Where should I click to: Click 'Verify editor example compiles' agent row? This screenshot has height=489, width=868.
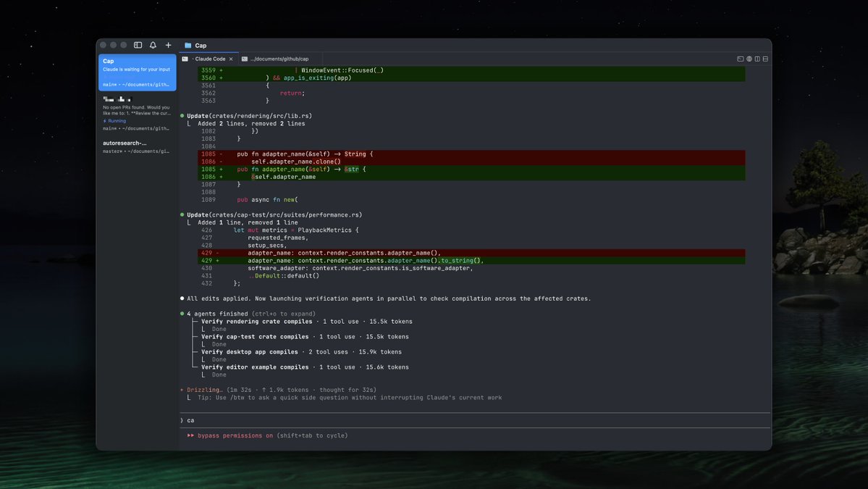(305, 367)
